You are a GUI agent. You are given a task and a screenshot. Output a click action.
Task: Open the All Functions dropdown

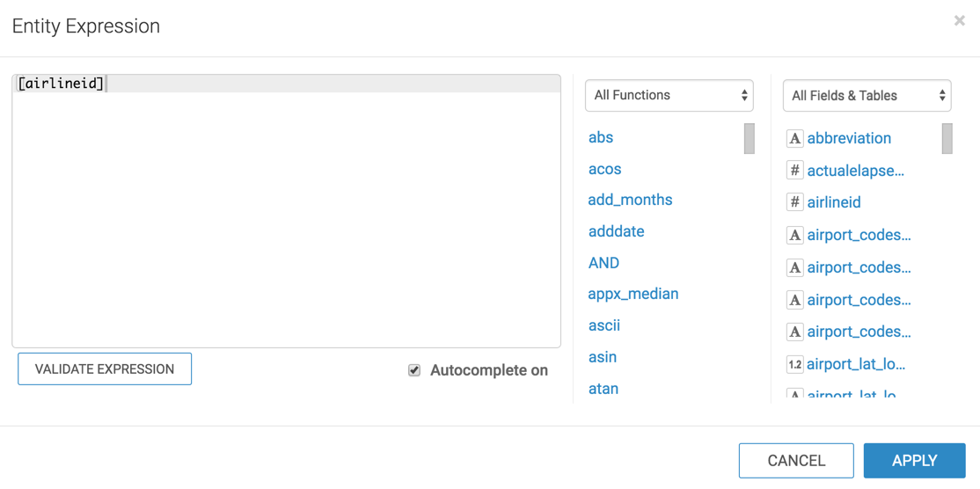[669, 95]
